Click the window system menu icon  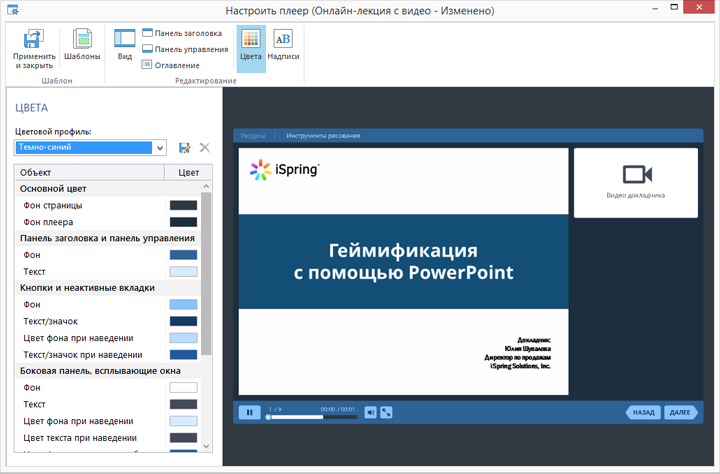tap(13, 10)
